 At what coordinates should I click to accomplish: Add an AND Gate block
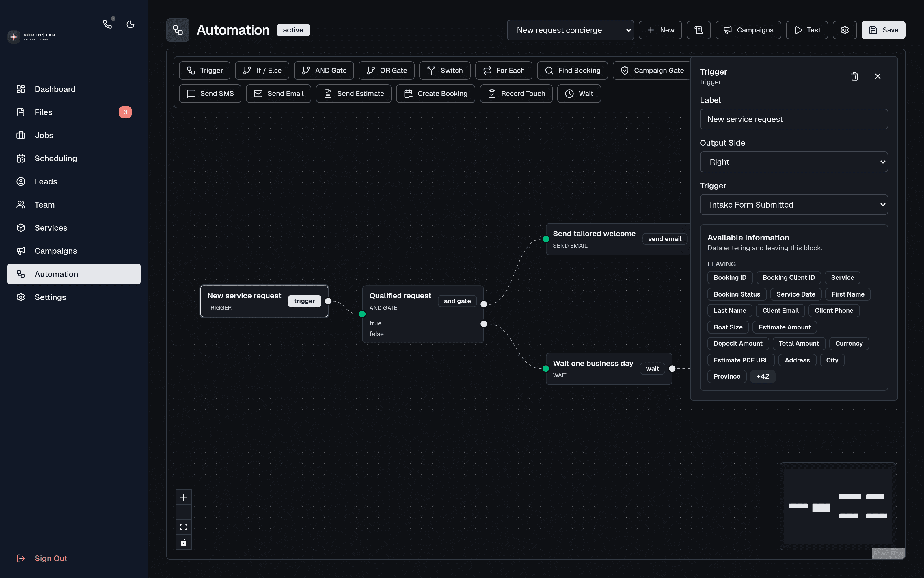[x=324, y=70]
